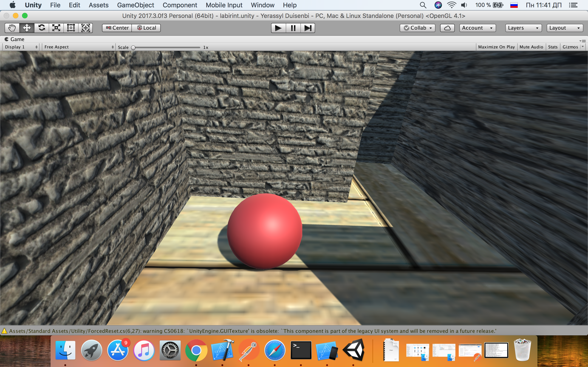Click the Step frame button
The width and height of the screenshot is (588, 367).
pyautogui.click(x=308, y=28)
